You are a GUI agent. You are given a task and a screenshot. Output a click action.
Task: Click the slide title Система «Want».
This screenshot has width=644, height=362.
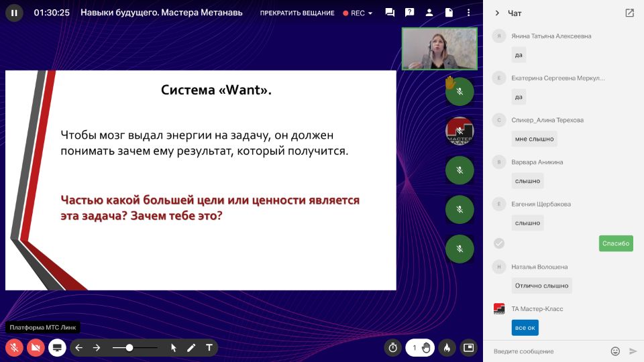(x=216, y=89)
